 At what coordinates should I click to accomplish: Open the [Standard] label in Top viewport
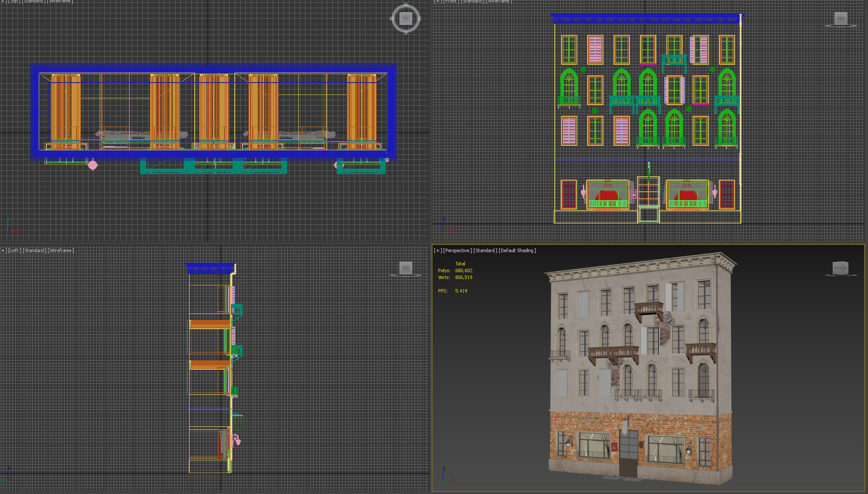[x=34, y=2]
